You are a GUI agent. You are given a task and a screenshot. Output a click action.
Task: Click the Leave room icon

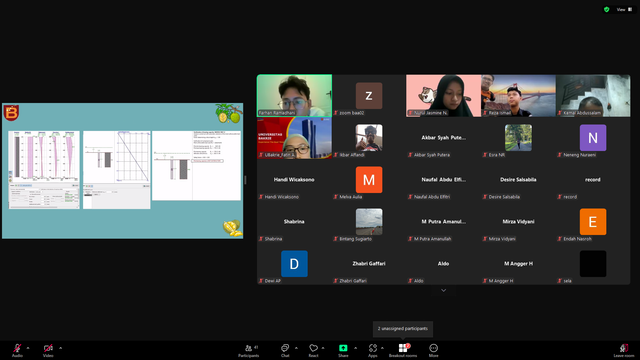[x=624, y=348]
